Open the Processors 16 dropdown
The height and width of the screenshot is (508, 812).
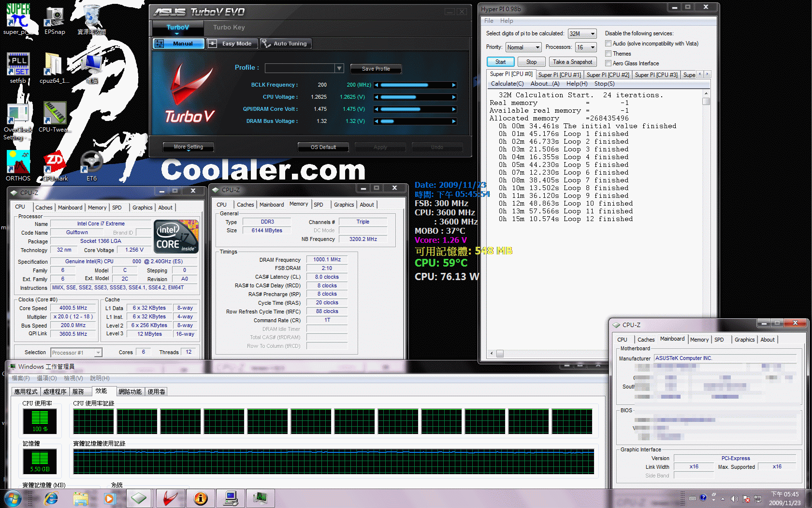point(586,47)
